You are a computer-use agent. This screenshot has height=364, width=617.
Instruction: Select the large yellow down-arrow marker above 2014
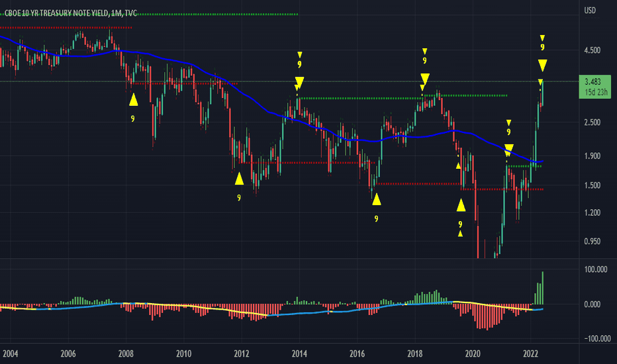point(299,83)
